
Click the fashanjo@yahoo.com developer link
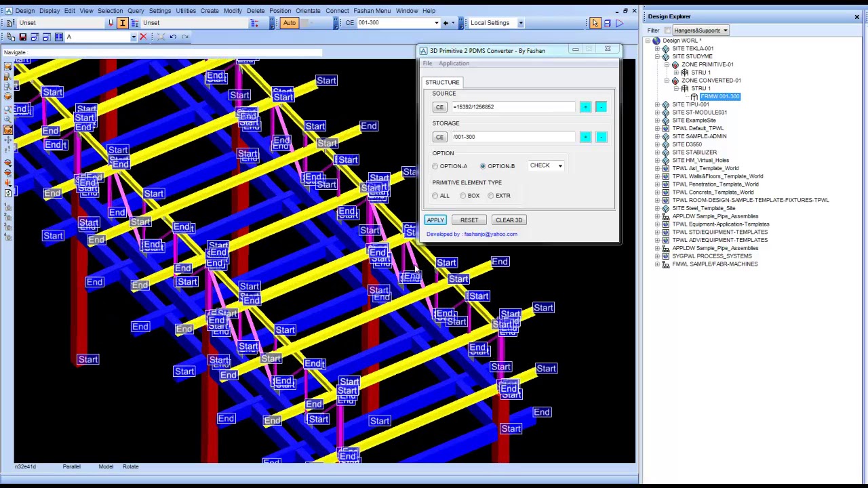(x=490, y=235)
